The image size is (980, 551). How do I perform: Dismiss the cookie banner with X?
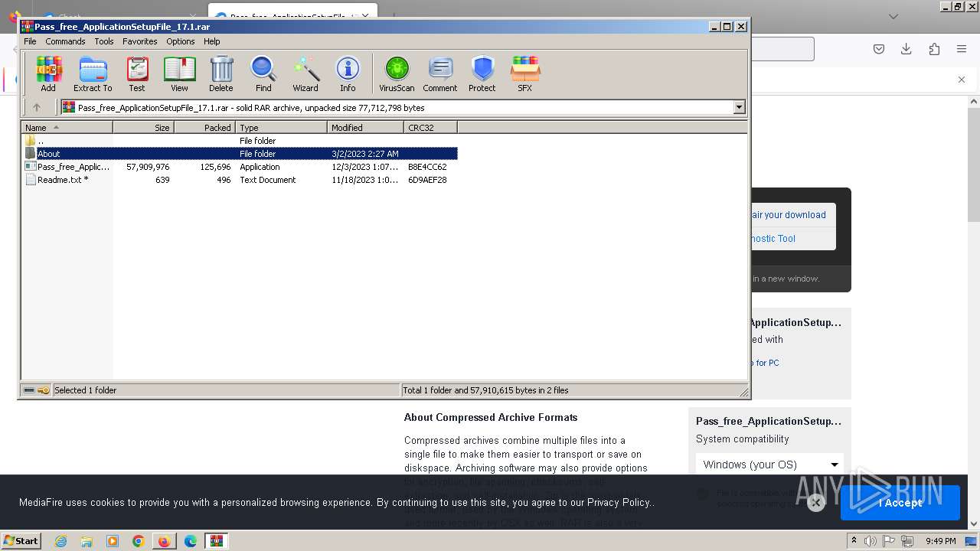click(x=816, y=503)
